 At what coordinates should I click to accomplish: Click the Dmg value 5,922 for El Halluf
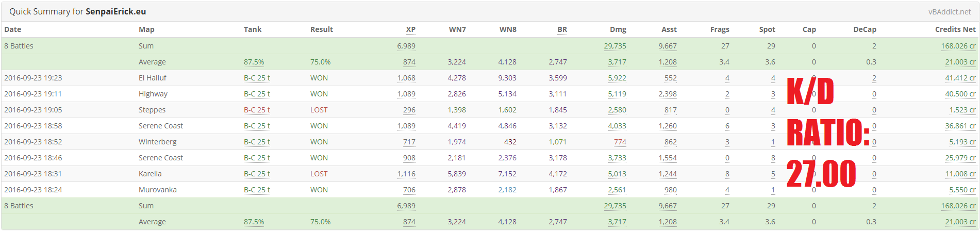point(617,78)
